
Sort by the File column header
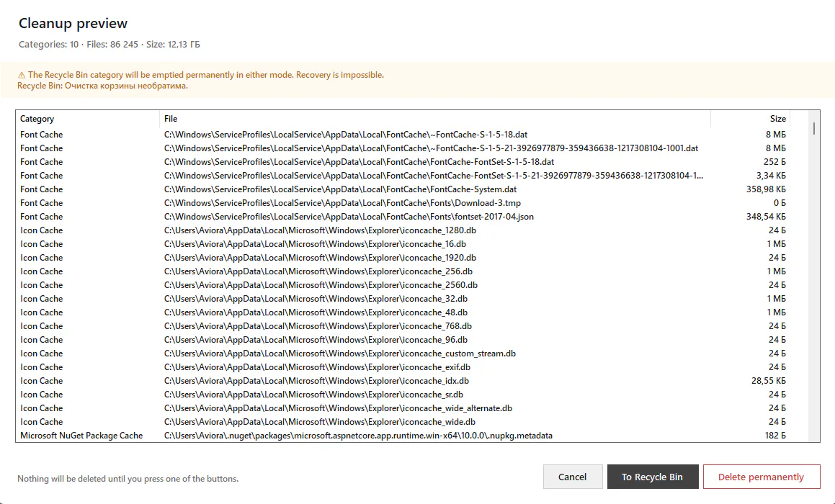(435, 119)
